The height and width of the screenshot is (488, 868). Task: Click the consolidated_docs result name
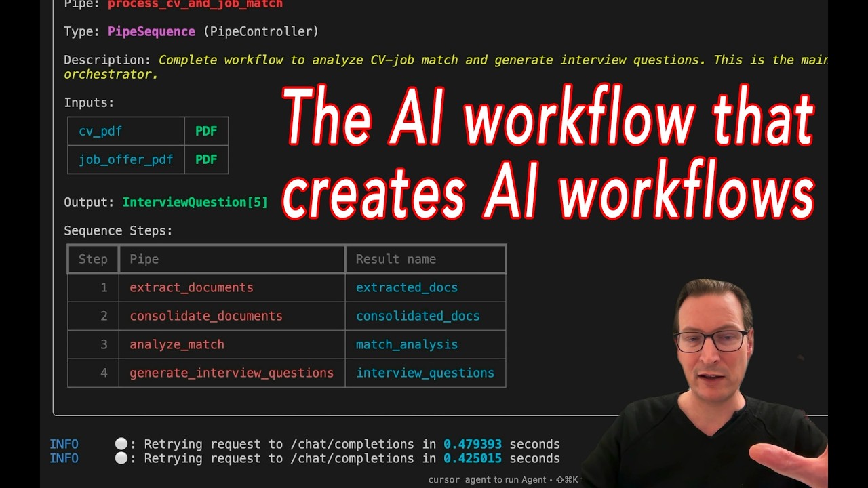click(x=418, y=316)
